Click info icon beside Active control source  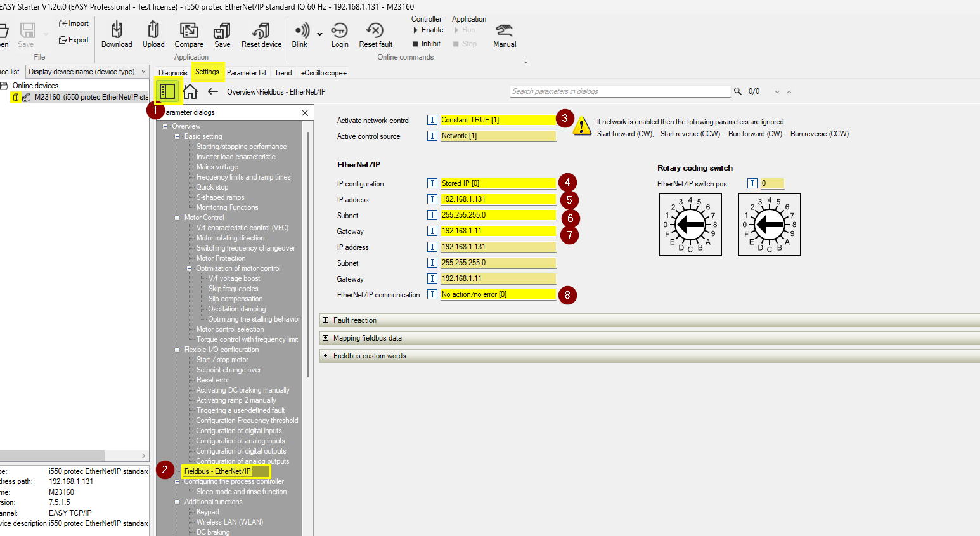432,136
